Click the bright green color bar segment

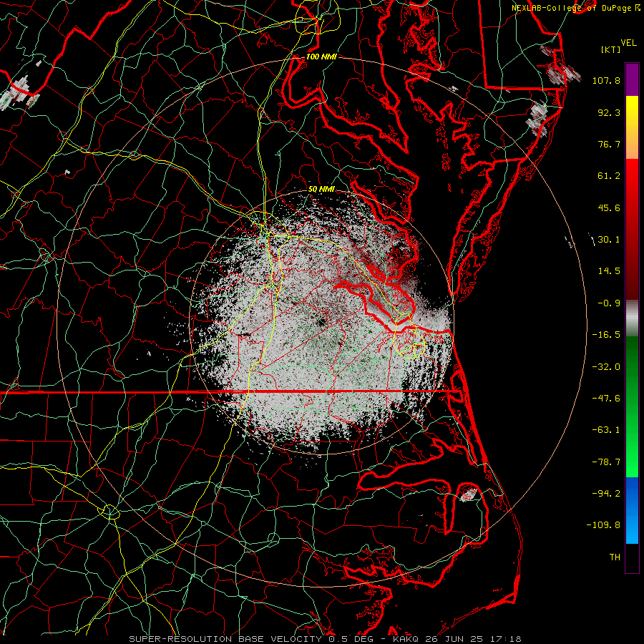click(632, 406)
